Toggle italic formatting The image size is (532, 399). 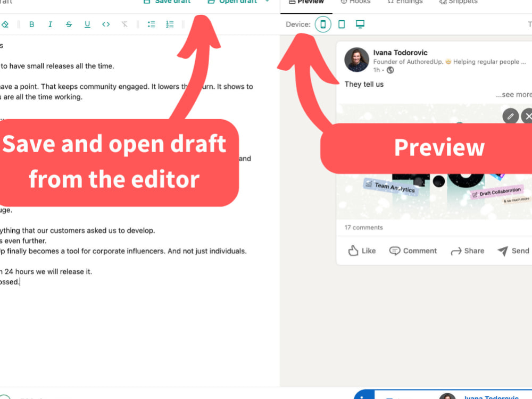50,24
